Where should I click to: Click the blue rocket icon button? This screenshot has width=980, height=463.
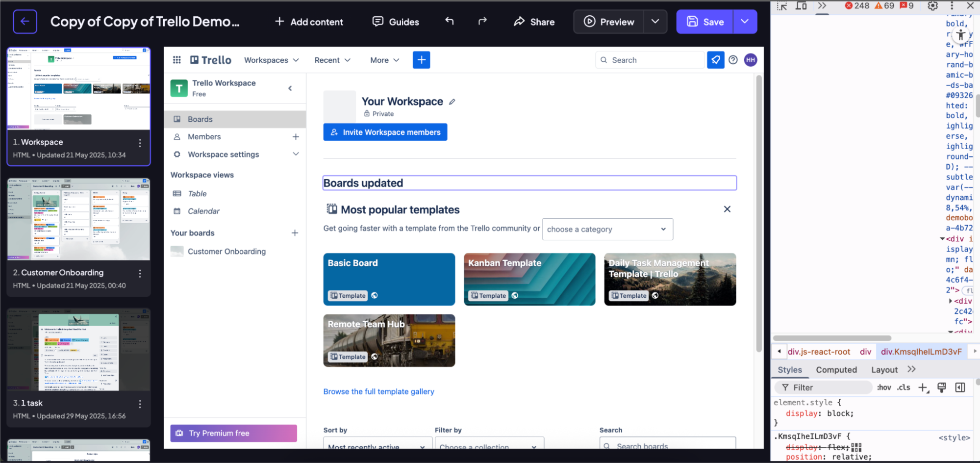[x=716, y=60]
